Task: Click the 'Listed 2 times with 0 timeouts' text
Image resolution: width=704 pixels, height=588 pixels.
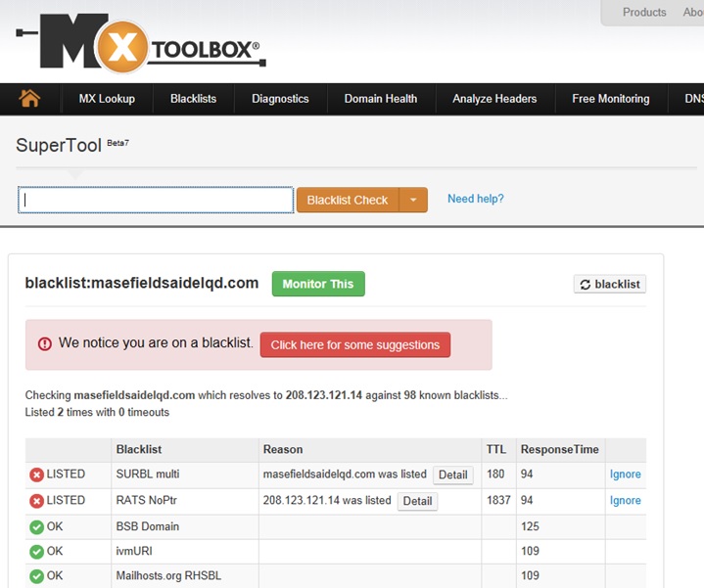Action: pos(97,412)
